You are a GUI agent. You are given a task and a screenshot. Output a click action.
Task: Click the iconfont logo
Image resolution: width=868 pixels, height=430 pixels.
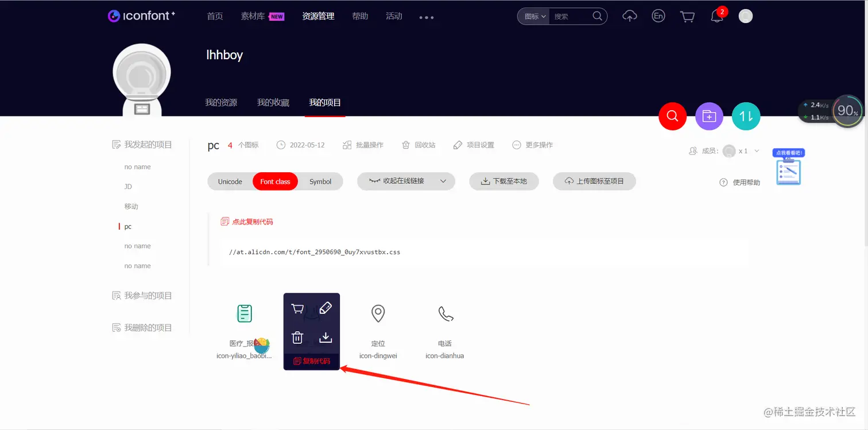141,16
